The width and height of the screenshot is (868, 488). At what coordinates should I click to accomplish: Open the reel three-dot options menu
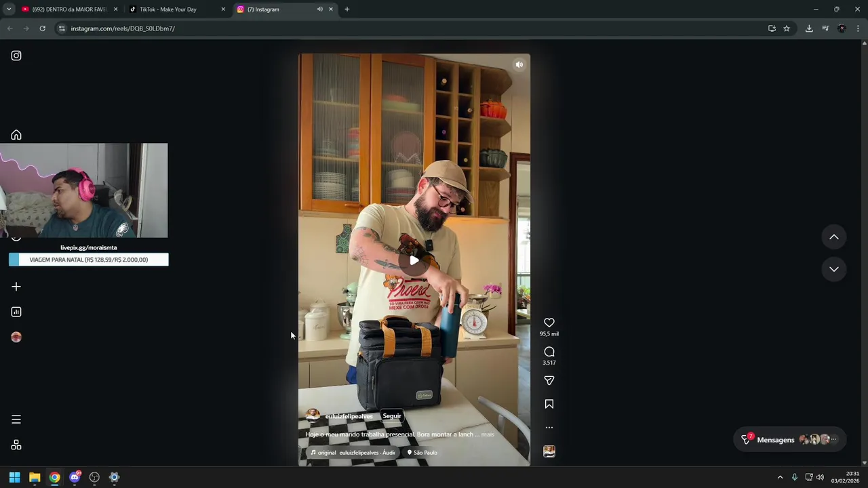point(549,428)
